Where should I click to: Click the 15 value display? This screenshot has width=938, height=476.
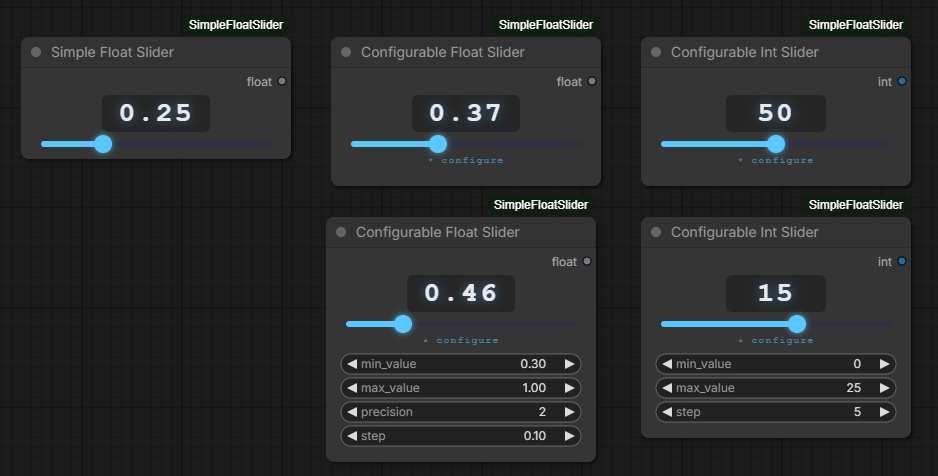[776, 293]
